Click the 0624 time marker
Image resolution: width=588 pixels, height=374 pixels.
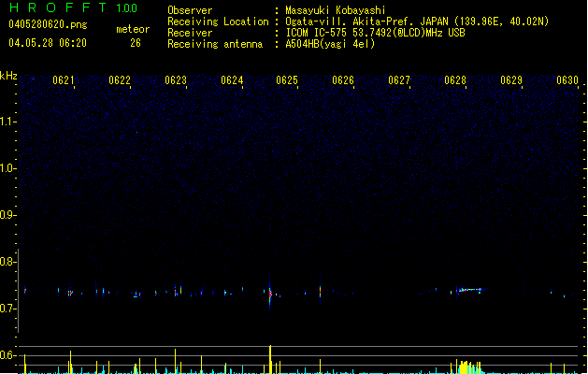(232, 80)
